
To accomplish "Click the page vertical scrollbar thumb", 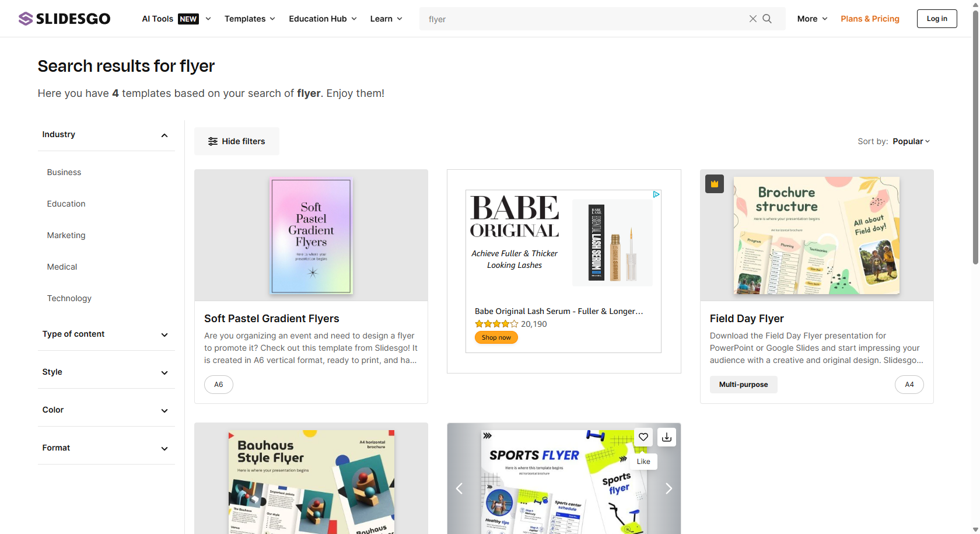I will [x=975, y=137].
